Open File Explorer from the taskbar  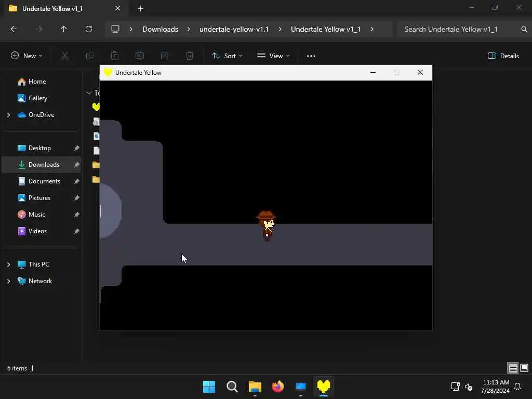tap(255, 387)
